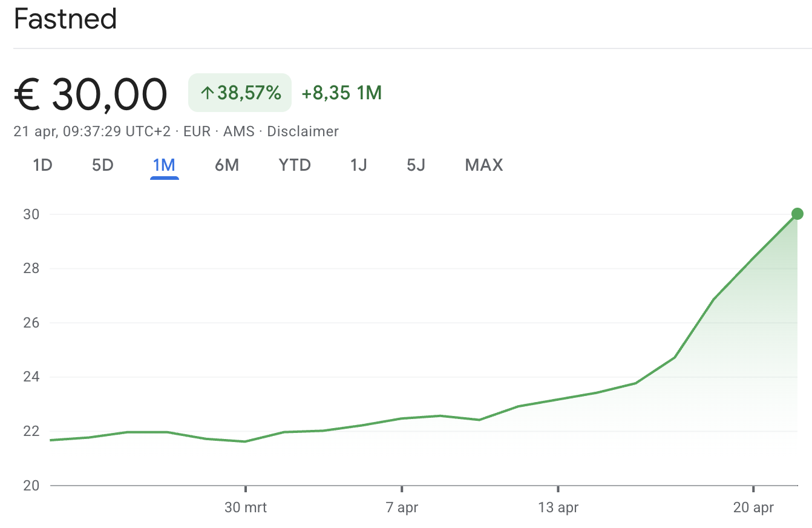Show the YTD chart range
Image resolution: width=812 pixels, height=528 pixels.
pyautogui.click(x=295, y=165)
